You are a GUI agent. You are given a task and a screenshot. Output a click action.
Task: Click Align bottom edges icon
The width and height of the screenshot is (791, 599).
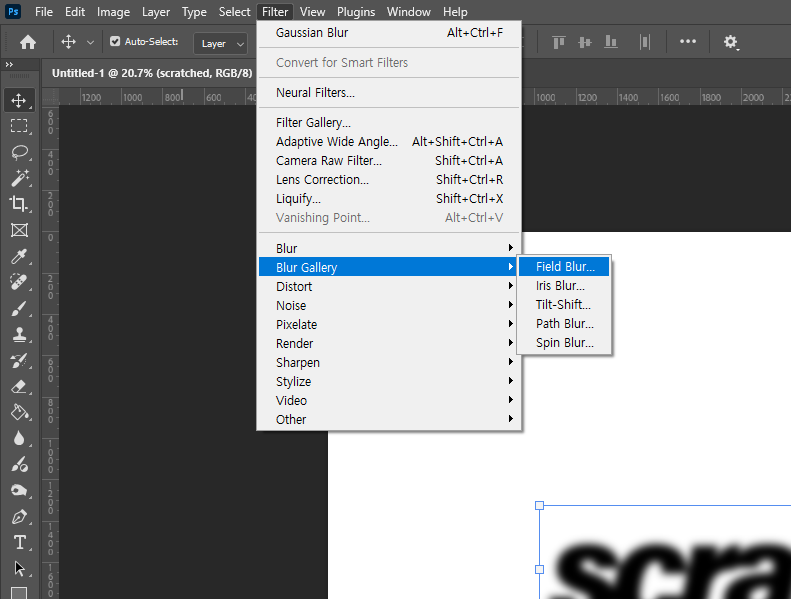click(611, 42)
